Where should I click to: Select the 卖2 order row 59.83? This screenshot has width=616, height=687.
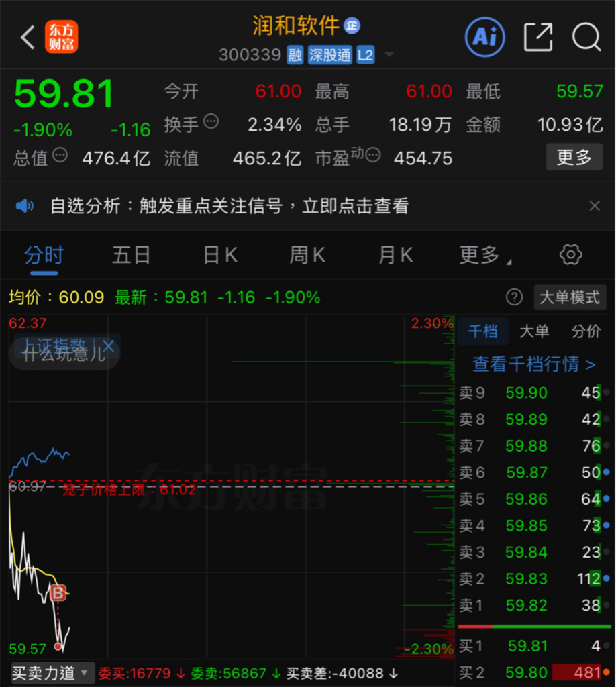pos(534,579)
